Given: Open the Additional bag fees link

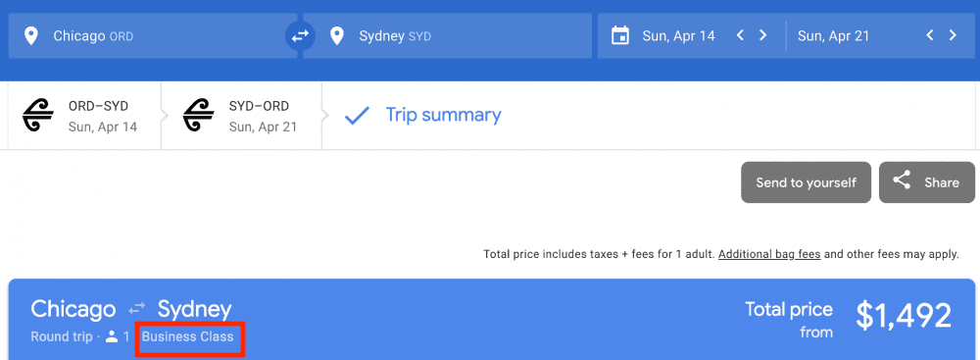Looking at the screenshot, I should tap(769, 255).
